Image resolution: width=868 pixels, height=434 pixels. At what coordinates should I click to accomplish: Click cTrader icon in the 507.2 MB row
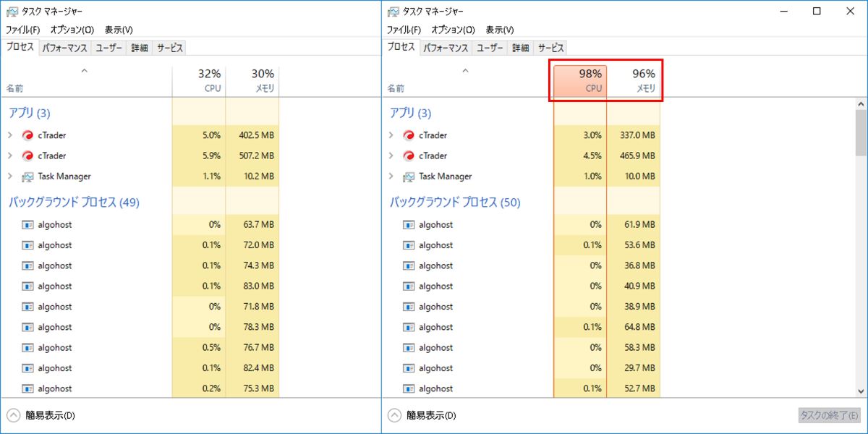point(27,156)
